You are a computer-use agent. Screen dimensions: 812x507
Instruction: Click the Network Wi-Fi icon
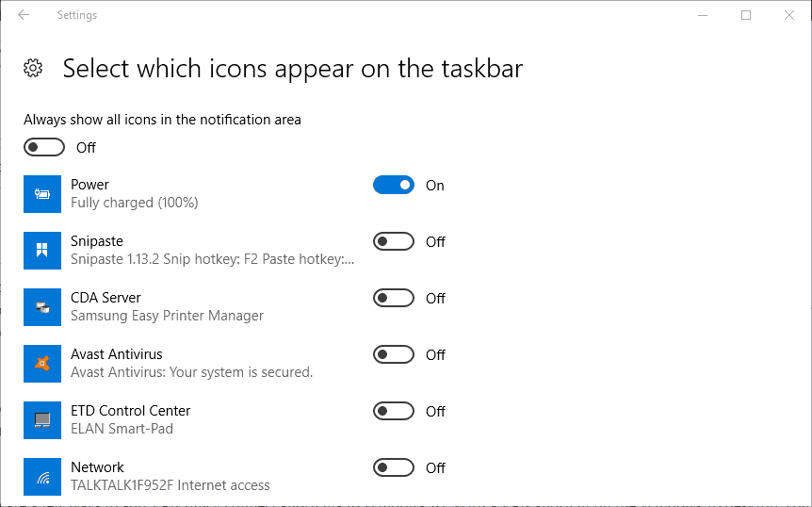click(x=42, y=477)
